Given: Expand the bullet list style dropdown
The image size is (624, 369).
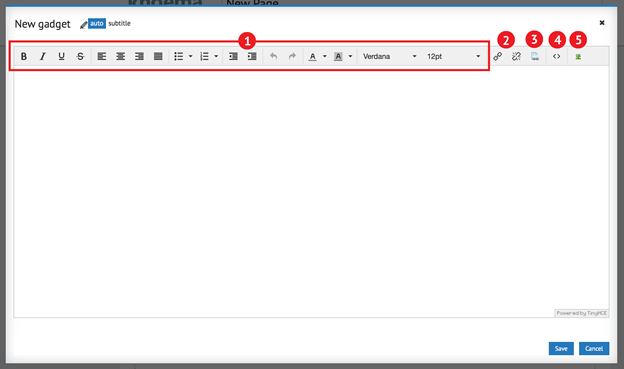Looking at the screenshot, I should tap(191, 57).
